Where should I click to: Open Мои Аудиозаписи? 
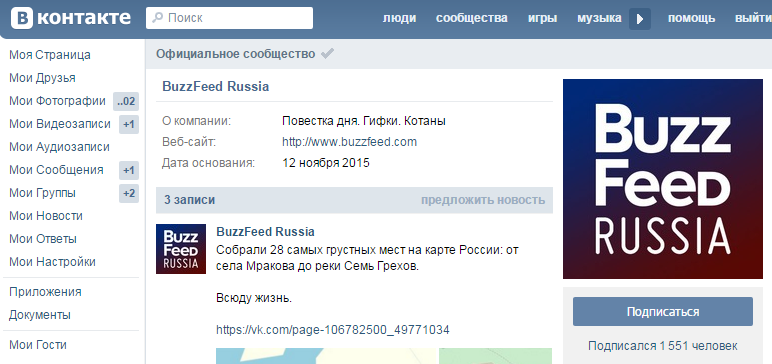59,147
